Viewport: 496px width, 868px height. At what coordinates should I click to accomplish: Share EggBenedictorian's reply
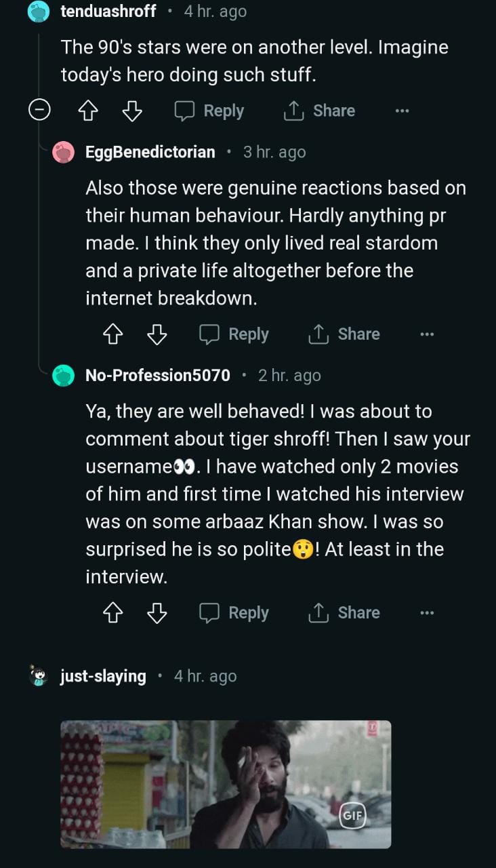tap(344, 334)
